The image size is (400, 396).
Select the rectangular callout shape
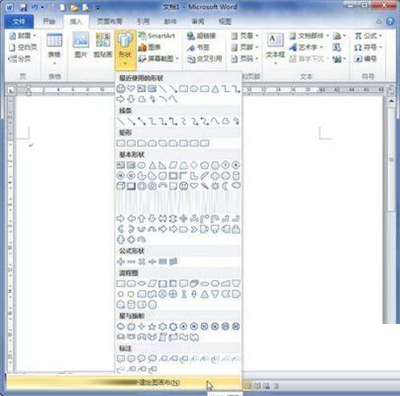(x=121, y=359)
